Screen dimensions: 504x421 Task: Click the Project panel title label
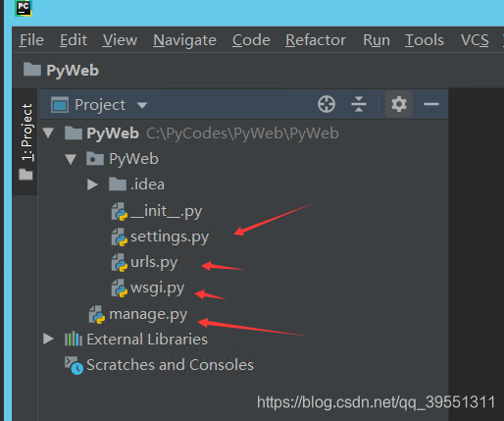click(x=100, y=105)
